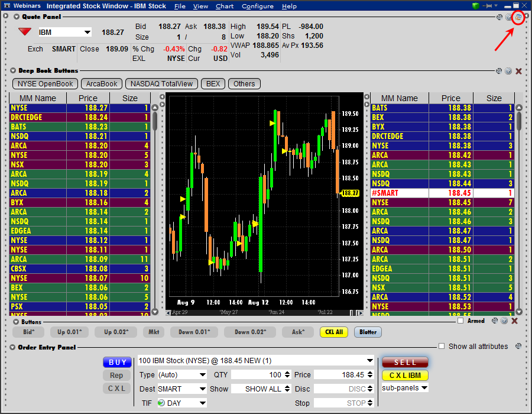
Task: Click the yellow CXL All button
Action: coord(334,332)
